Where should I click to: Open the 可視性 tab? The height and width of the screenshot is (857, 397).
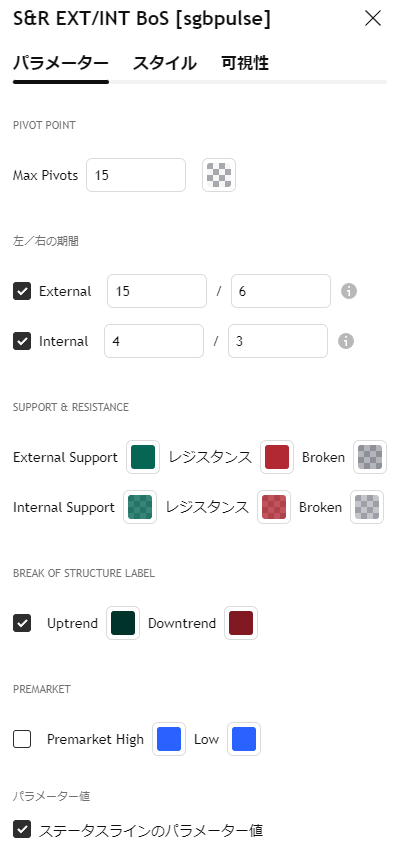click(x=245, y=63)
